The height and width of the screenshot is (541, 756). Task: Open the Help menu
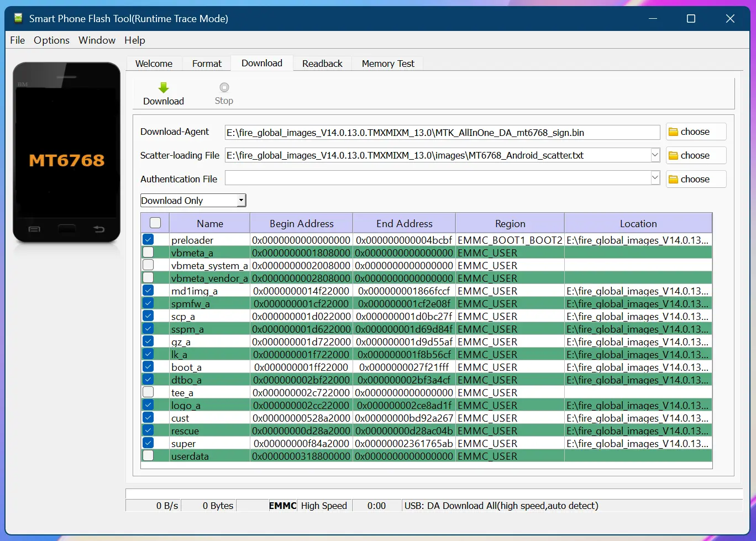(x=134, y=40)
